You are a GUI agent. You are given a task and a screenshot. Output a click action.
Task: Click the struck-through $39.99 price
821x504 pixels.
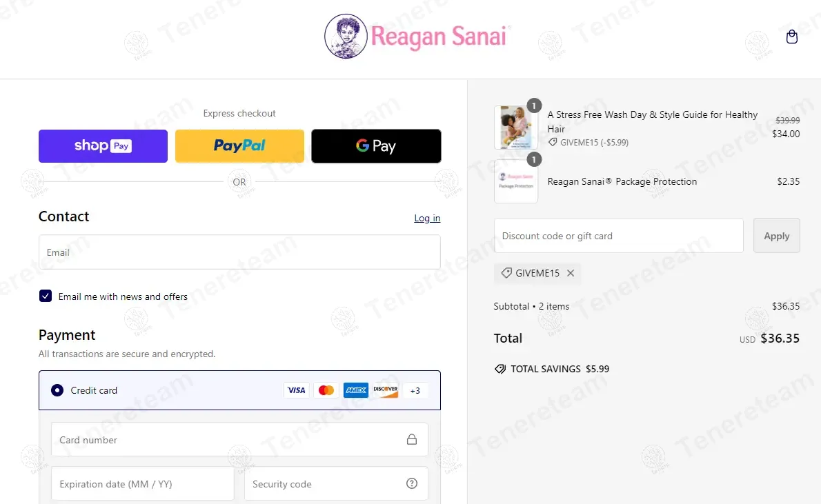[787, 121]
